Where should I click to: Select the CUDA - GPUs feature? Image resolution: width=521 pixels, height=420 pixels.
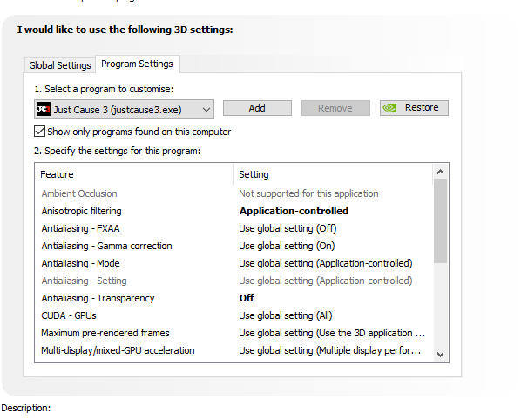(69, 315)
